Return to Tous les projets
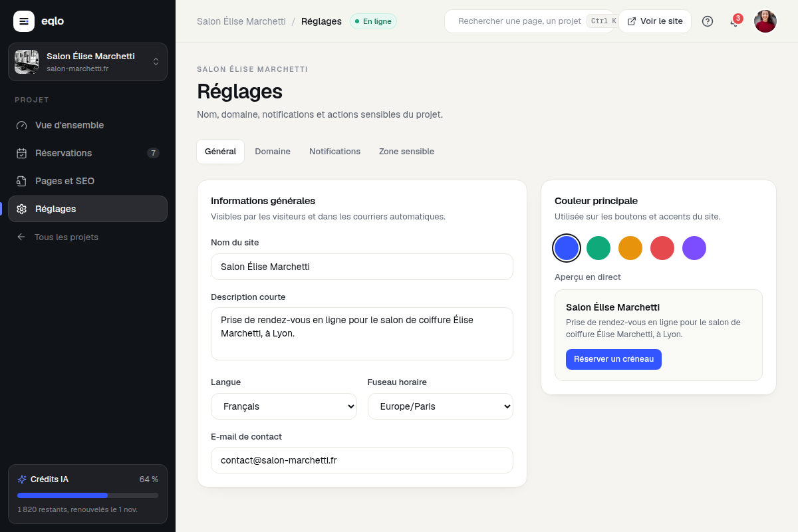 click(x=88, y=237)
